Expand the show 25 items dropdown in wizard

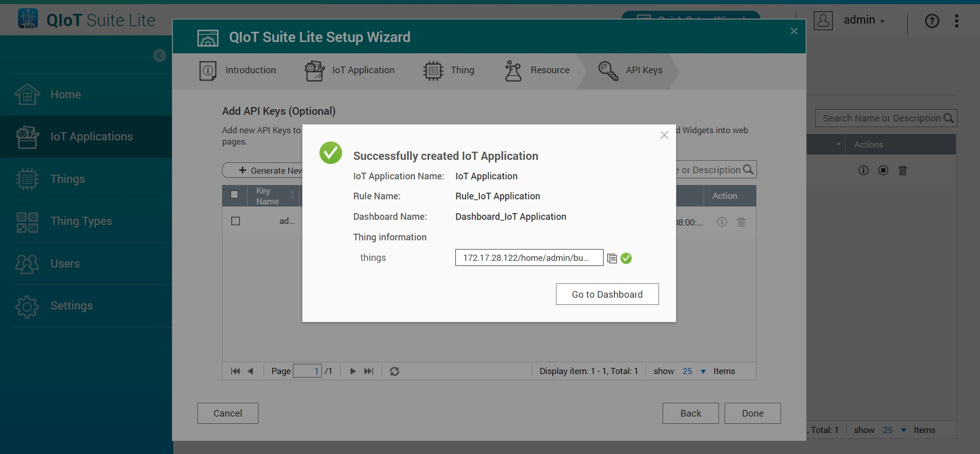(x=703, y=372)
